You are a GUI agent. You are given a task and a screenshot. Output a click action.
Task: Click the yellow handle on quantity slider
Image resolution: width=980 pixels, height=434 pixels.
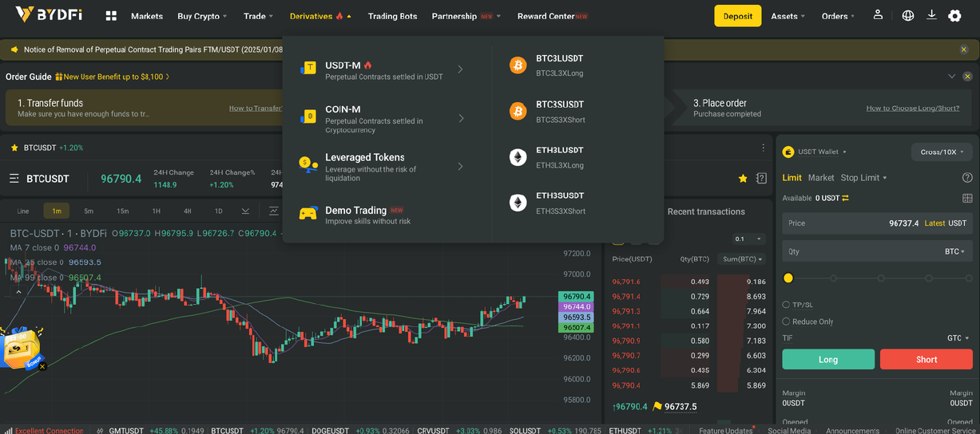click(788, 278)
